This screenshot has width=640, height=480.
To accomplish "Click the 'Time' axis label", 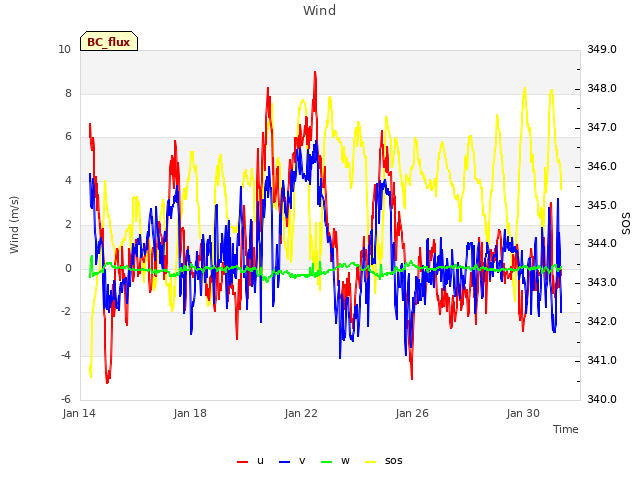I will point(566,429).
